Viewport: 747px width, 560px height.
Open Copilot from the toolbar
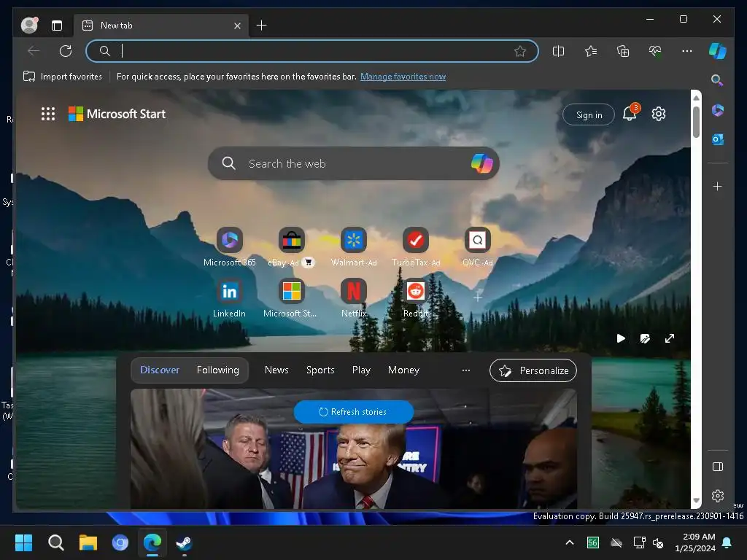pos(718,51)
